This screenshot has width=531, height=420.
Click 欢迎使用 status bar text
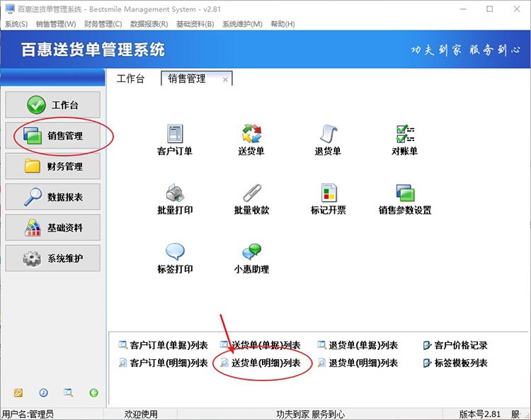[x=141, y=414]
